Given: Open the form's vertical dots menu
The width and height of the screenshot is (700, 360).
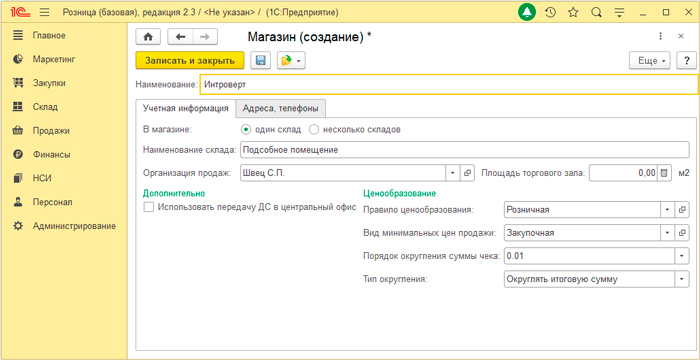Looking at the screenshot, I should click(660, 37).
